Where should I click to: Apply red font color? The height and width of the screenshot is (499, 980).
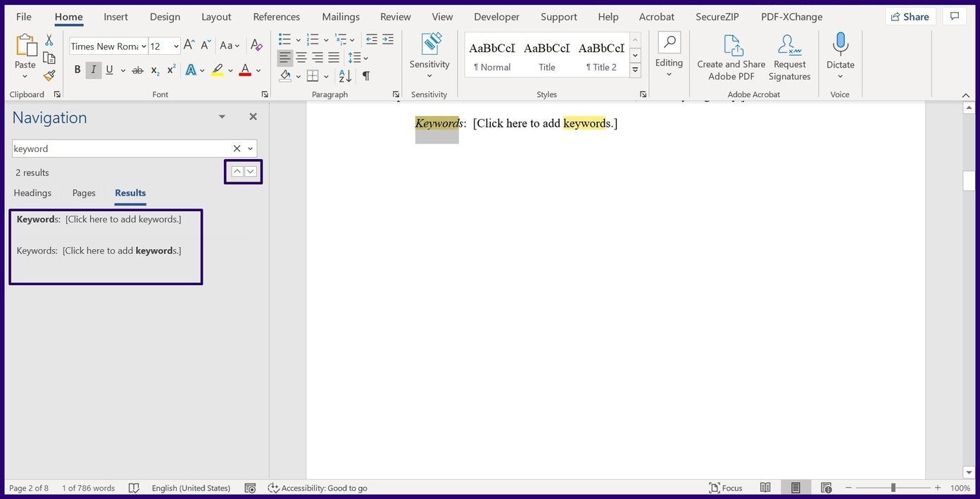click(244, 70)
